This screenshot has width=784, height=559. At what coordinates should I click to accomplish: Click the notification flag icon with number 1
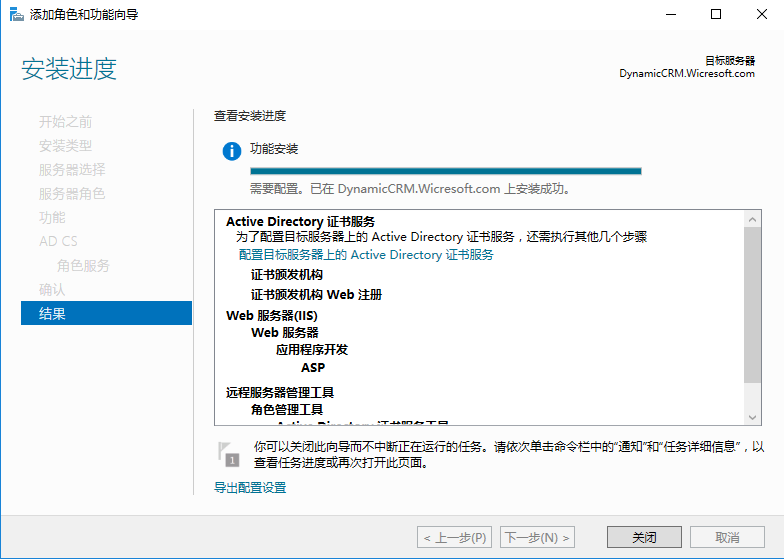tap(228, 454)
